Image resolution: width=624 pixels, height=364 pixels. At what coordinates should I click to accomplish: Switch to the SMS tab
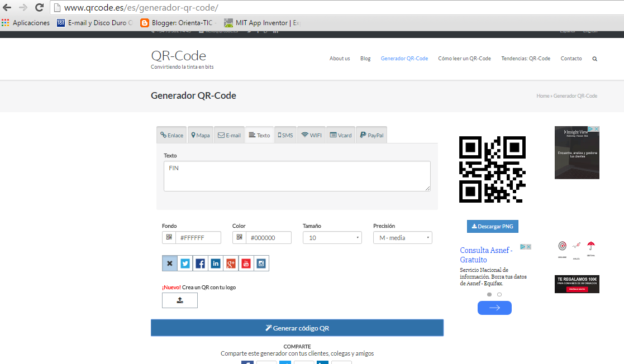(x=285, y=135)
